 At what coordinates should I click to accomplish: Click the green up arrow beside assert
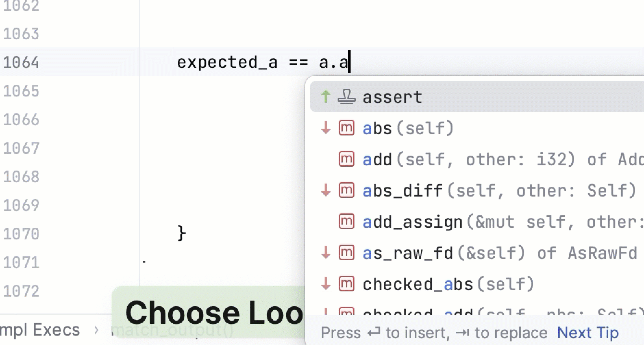click(326, 97)
